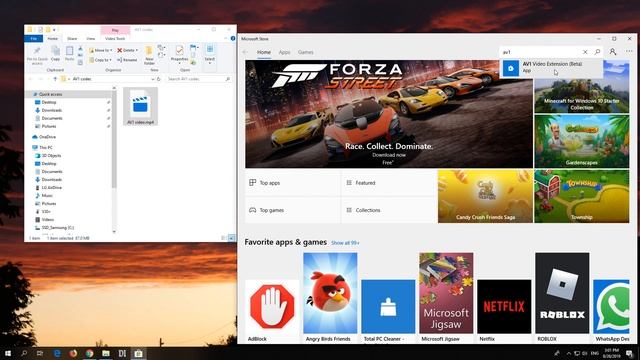Click the Paste icon in Explorer ribbon
Screen dimensions: 640x360
(x=69, y=51)
